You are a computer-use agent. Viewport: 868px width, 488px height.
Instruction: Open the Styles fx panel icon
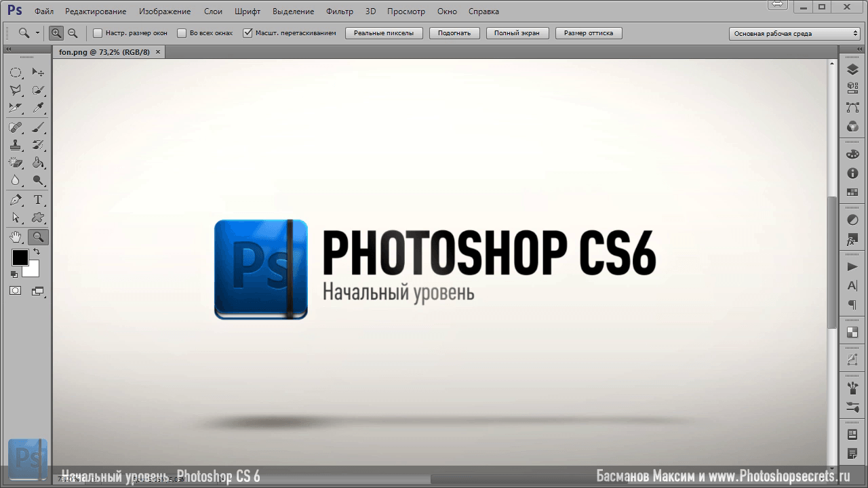pos(852,239)
